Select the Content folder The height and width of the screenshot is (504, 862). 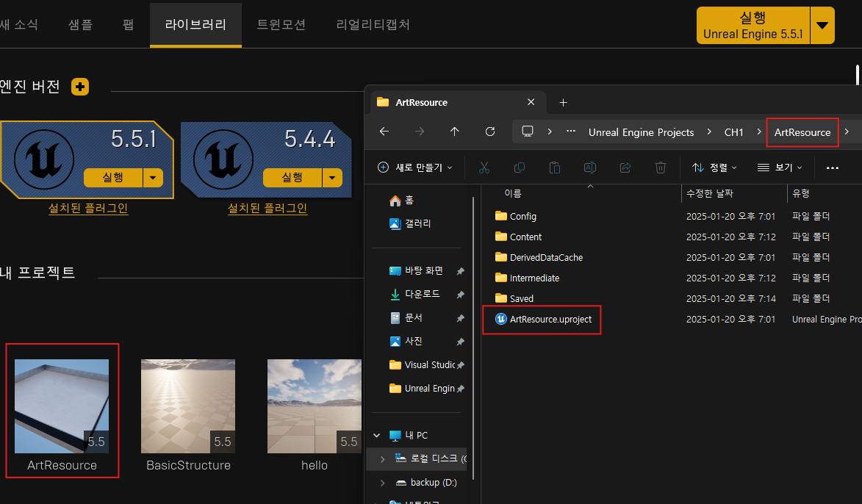[518, 237]
